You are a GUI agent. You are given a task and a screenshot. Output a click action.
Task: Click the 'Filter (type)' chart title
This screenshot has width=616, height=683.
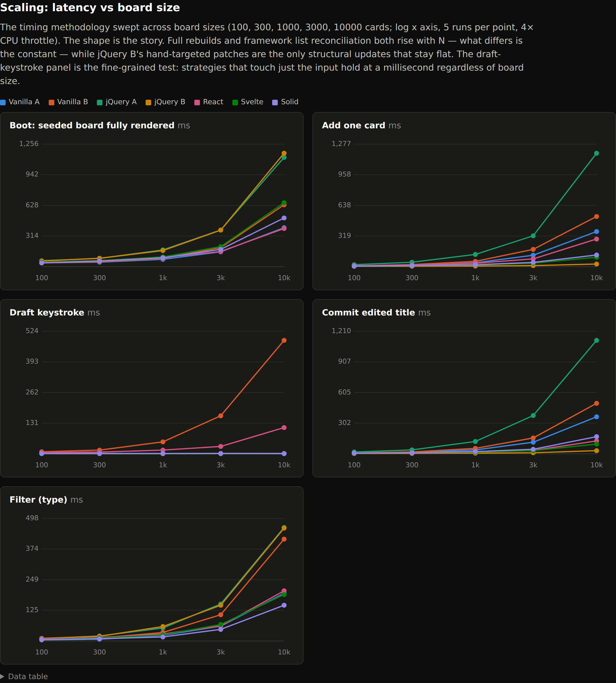38,500
